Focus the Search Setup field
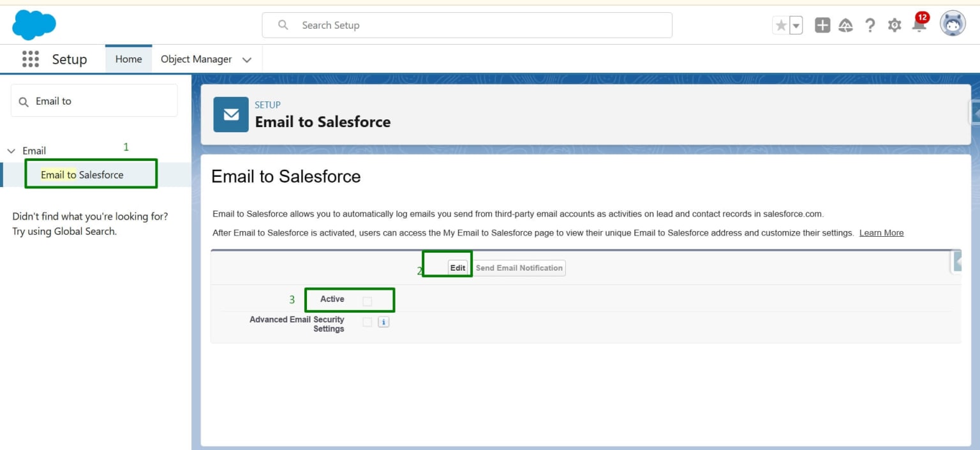This screenshot has width=980, height=450. pyautogui.click(x=467, y=25)
